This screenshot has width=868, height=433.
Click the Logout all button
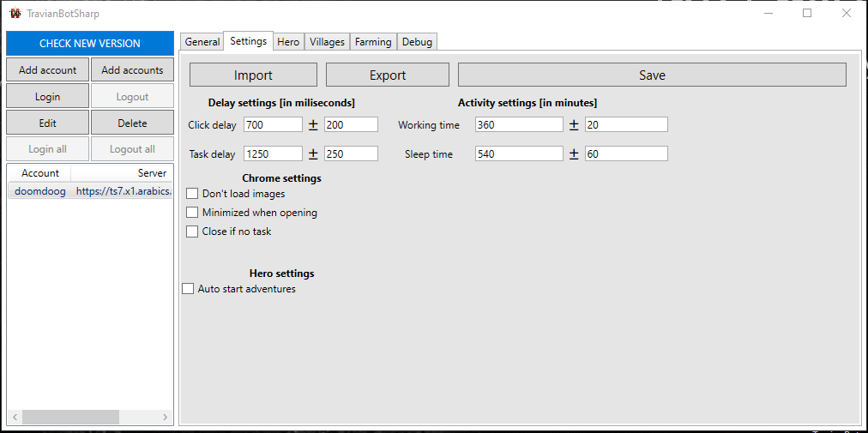(x=132, y=149)
